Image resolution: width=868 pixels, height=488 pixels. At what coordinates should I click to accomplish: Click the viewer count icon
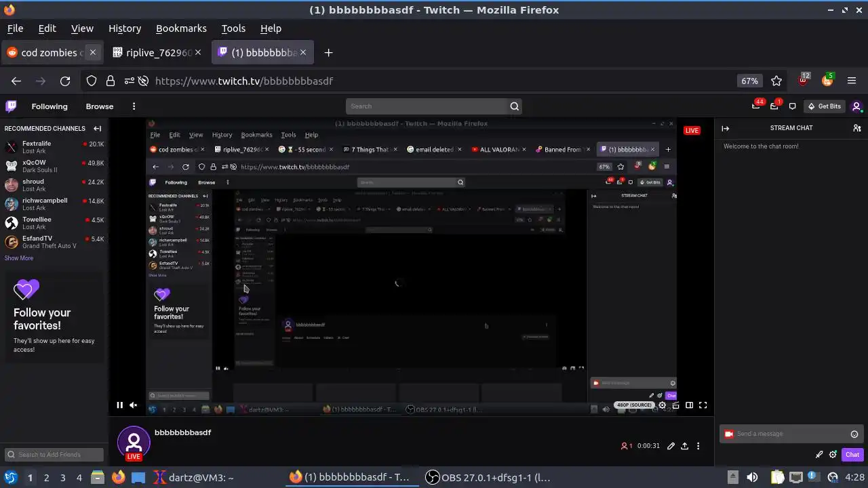[x=624, y=446]
